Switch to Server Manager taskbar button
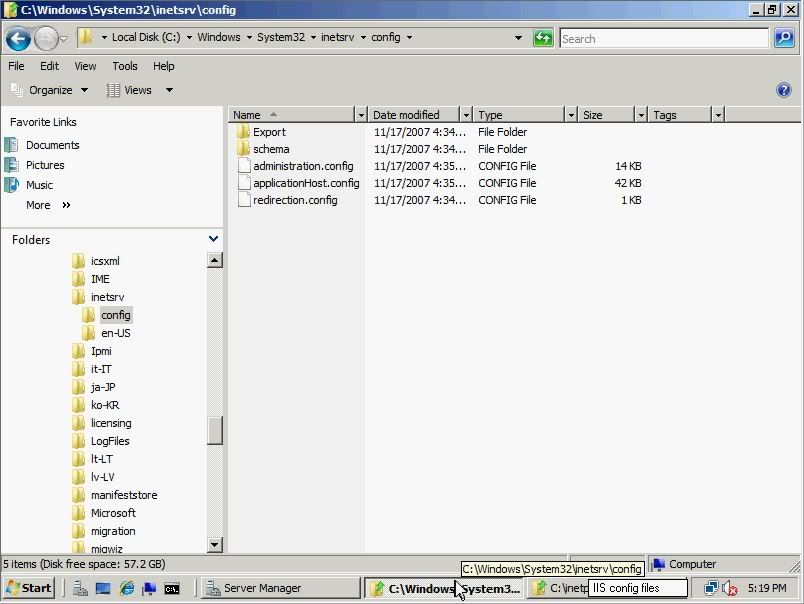 click(280, 588)
